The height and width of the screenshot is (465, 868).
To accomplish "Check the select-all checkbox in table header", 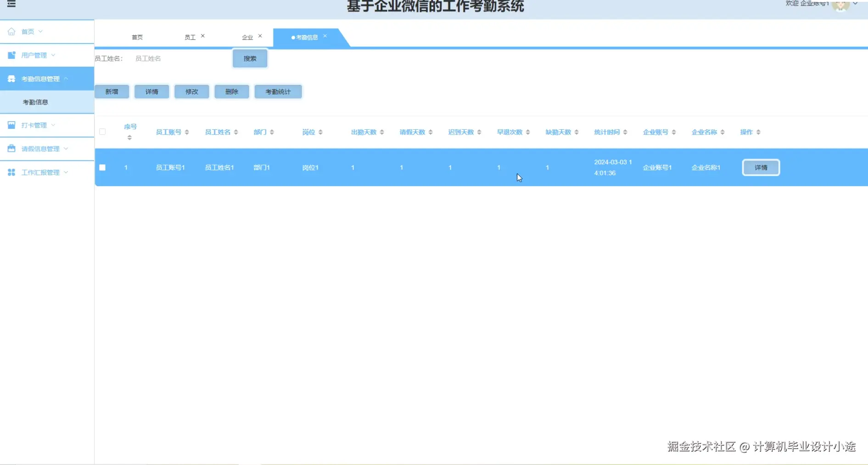I will pyautogui.click(x=102, y=132).
